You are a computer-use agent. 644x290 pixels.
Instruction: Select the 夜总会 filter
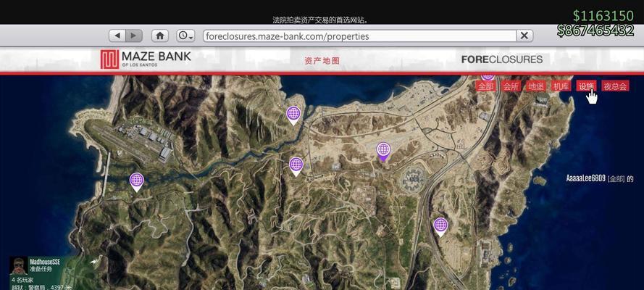pyautogui.click(x=615, y=86)
